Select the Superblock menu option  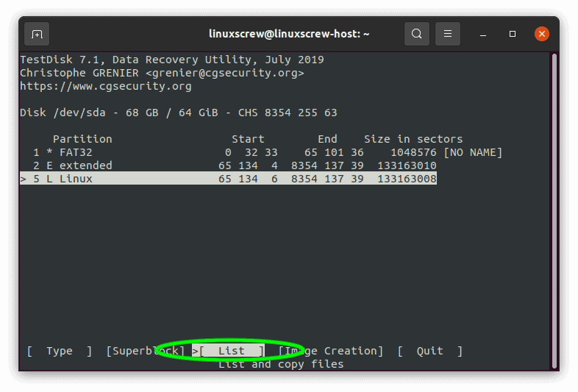pos(146,351)
